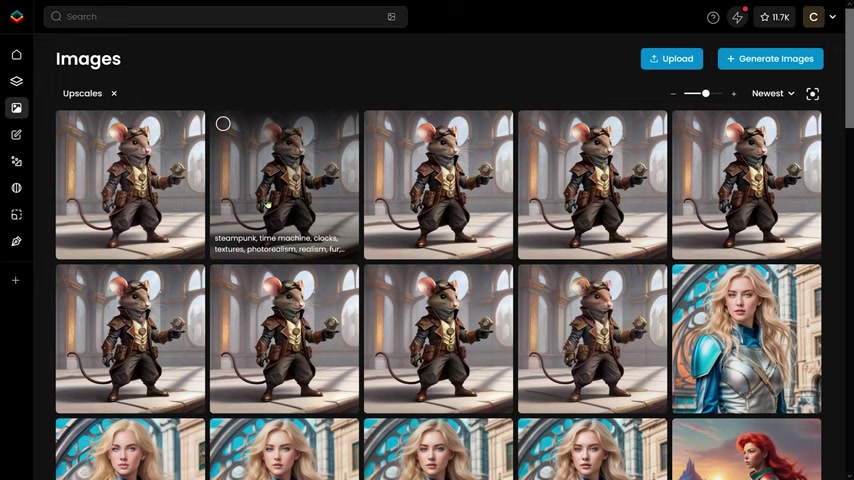Image resolution: width=854 pixels, height=480 pixels.
Task: Click in the Search input field
Action: pos(225,17)
